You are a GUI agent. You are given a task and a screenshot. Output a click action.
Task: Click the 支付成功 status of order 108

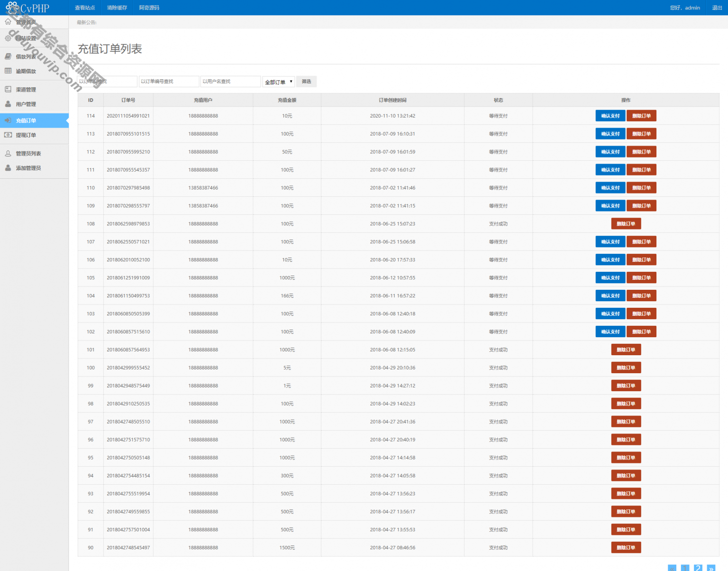[498, 224]
